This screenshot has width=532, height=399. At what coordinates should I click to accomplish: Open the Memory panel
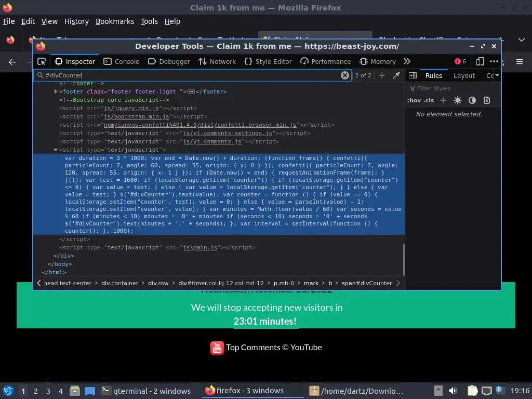pyautogui.click(x=378, y=61)
